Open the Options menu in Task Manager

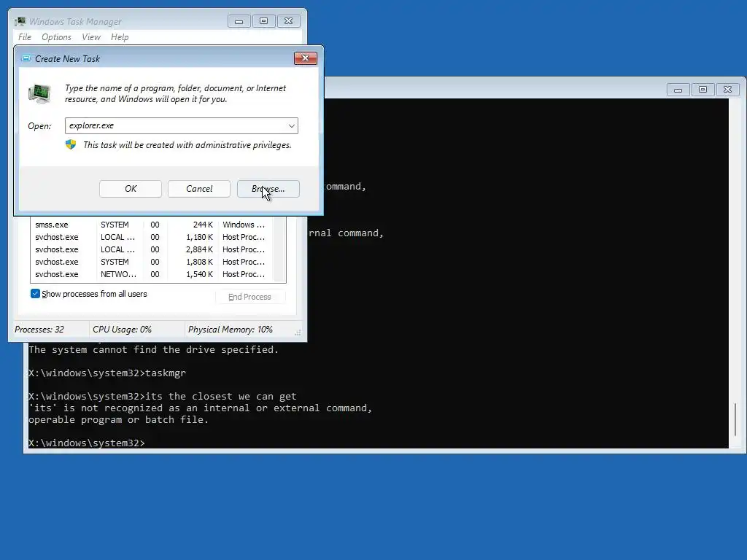tap(56, 37)
